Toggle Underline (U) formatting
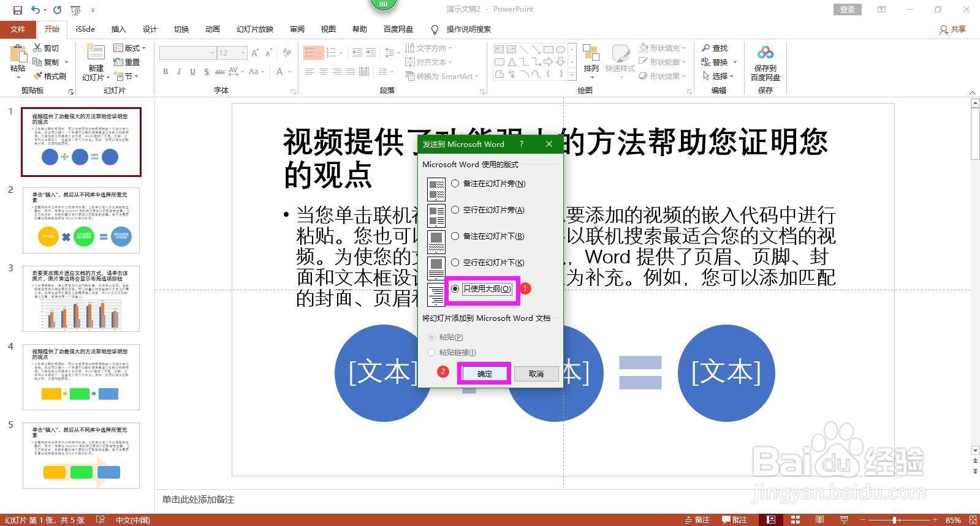Screen dimensions: 980x526 pos(192,72)
